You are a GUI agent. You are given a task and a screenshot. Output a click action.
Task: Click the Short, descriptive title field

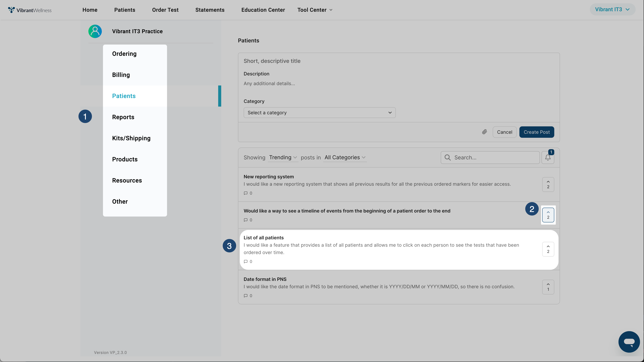(398, 61)
